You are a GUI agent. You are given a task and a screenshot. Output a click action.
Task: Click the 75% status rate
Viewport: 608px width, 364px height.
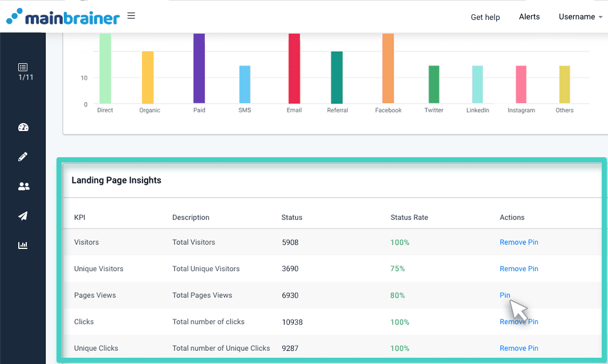click(398, 269)
